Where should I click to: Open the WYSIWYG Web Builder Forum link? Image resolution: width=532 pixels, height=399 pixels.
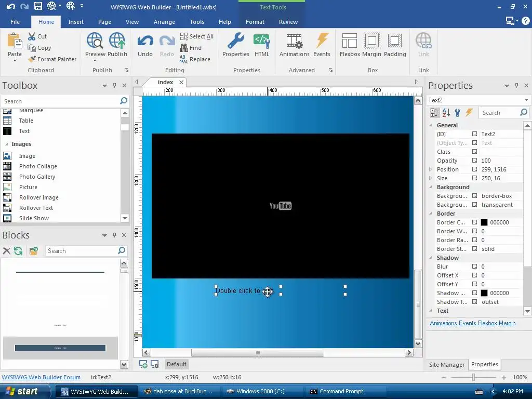[x=41, y=377]
